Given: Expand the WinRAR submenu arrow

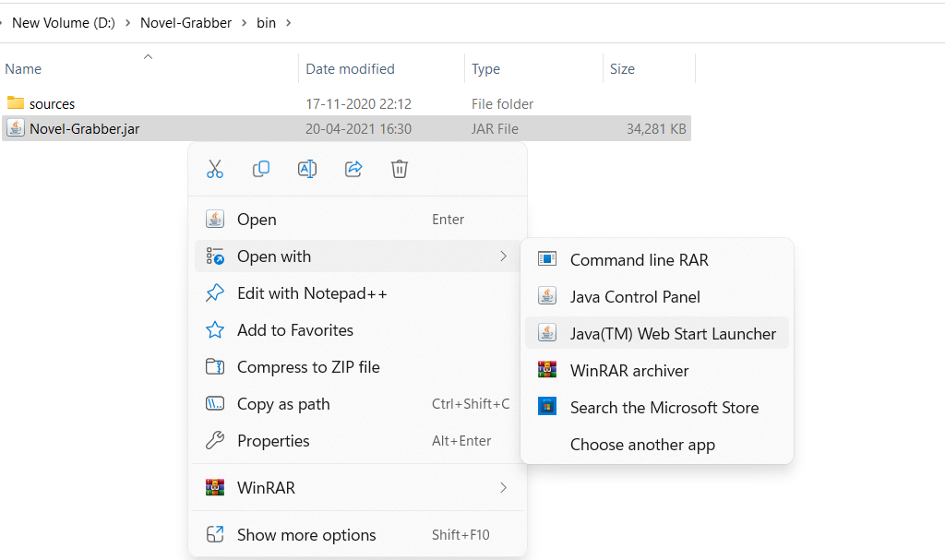Looking at the screenshot, I should click(503, 487).
